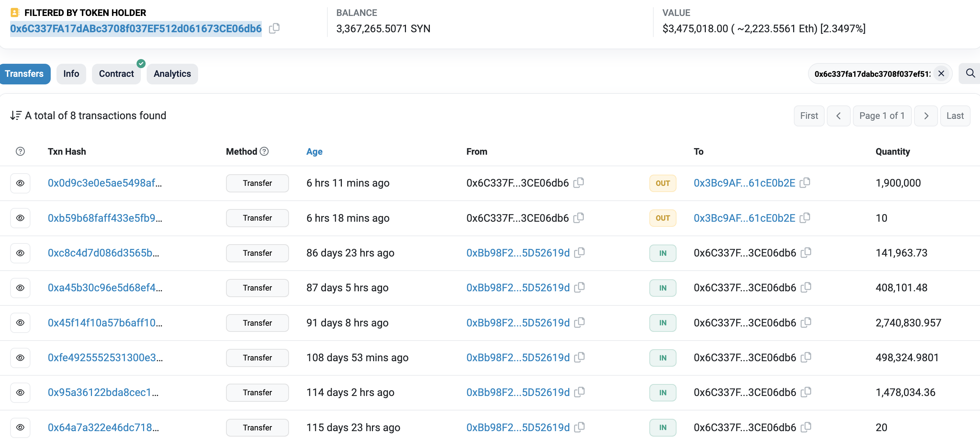Click the Last page button

tap(955, 116)
